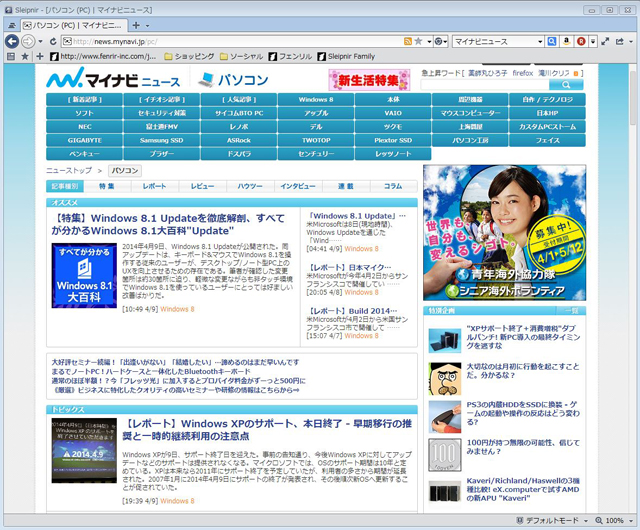Screen dimensions: 640x530
Task: Open the VAIO category button
Action: click(393, 113)
